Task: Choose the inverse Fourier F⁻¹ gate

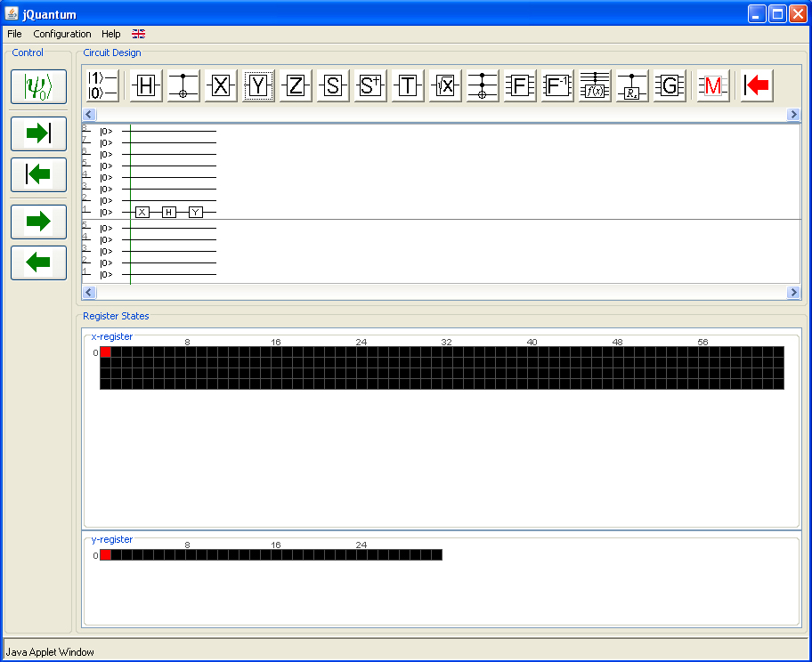Action: [x=557, y=85]
